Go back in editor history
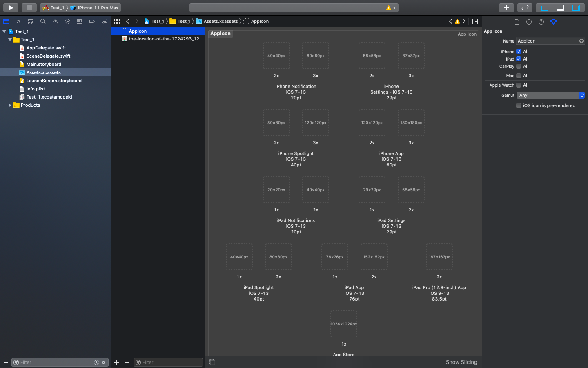 pyautogui.click(x=128, y=21)
